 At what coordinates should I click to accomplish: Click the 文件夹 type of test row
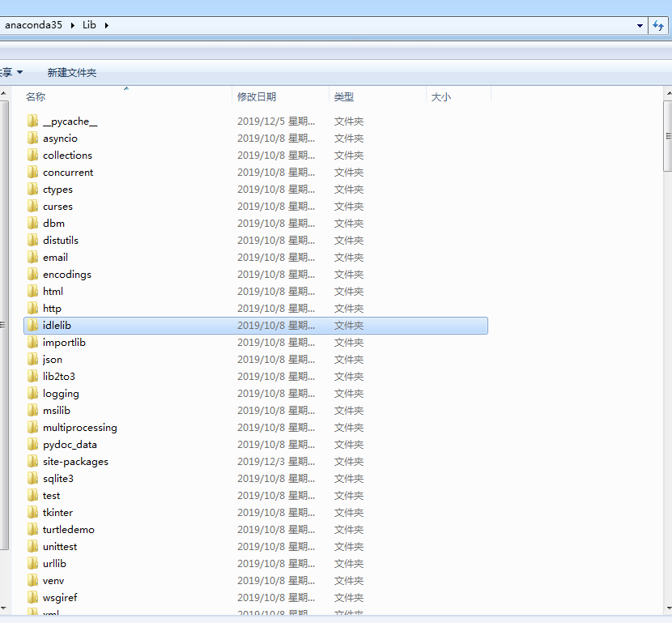pyautogui.click(x=349, y=495)
